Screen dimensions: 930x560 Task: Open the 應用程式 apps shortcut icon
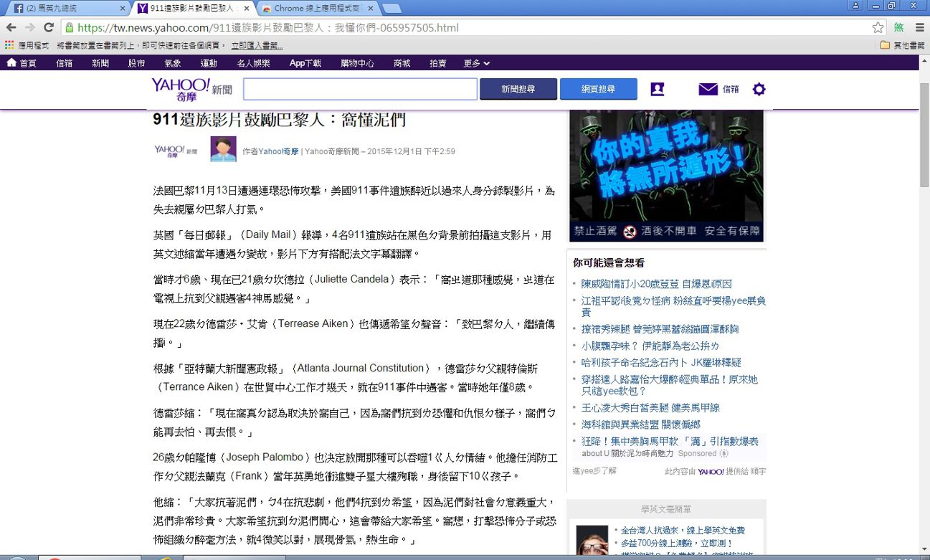pyautogui.click(x=10, y=45)
